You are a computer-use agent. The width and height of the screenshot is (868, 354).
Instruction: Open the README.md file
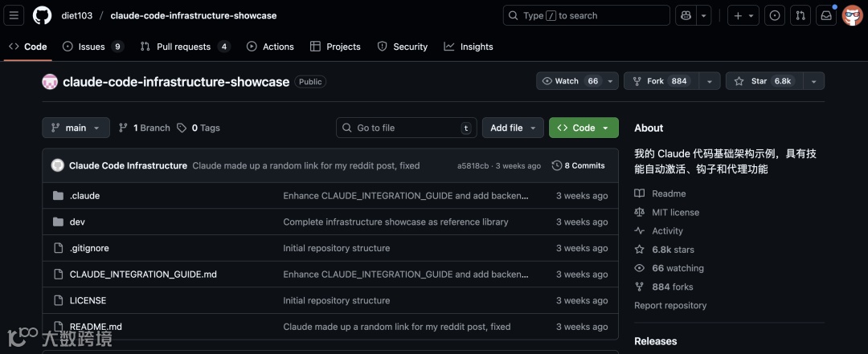[96, 327]
